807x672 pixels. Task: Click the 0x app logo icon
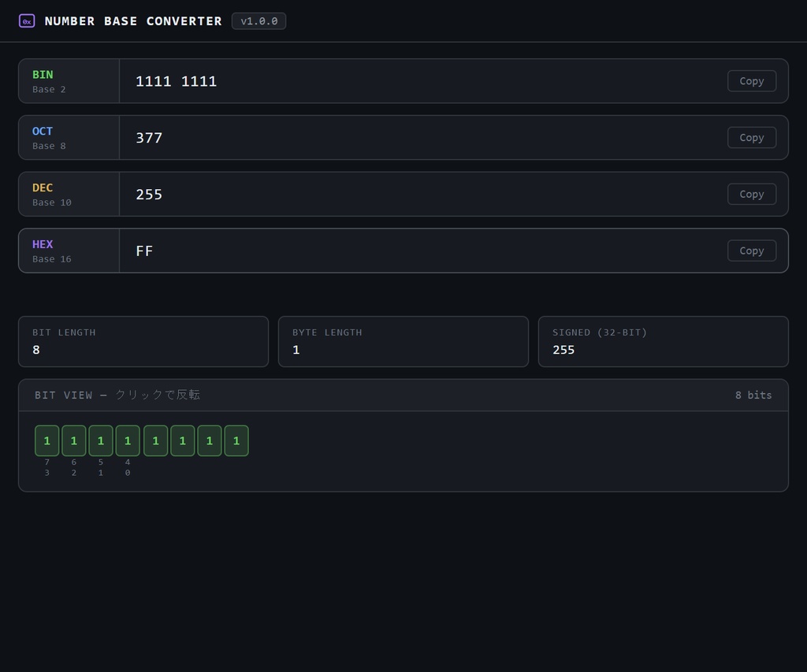click(27, 21)
